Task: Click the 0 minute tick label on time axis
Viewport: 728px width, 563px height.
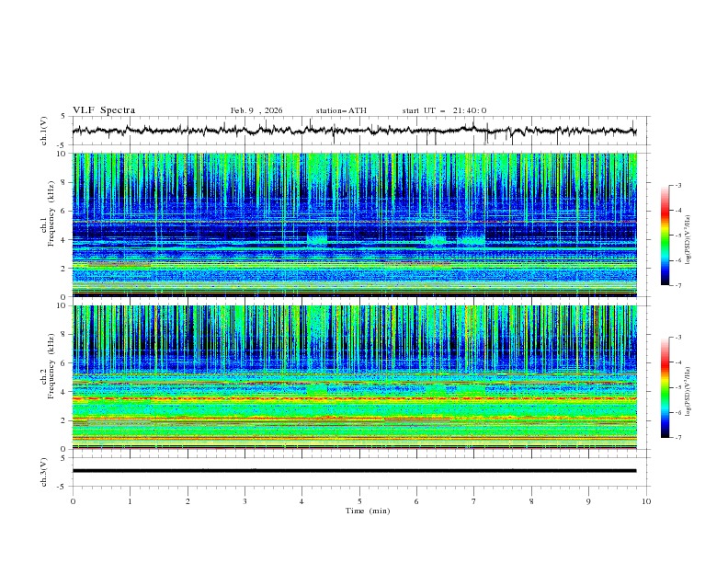Action: pos(73,501)
